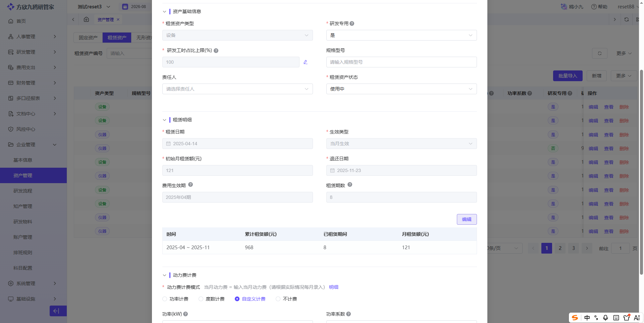The width and height of the screenshot is (644, 323).
Task: Click the help icon next to 功率(kW)
Action: pos(185,314)
